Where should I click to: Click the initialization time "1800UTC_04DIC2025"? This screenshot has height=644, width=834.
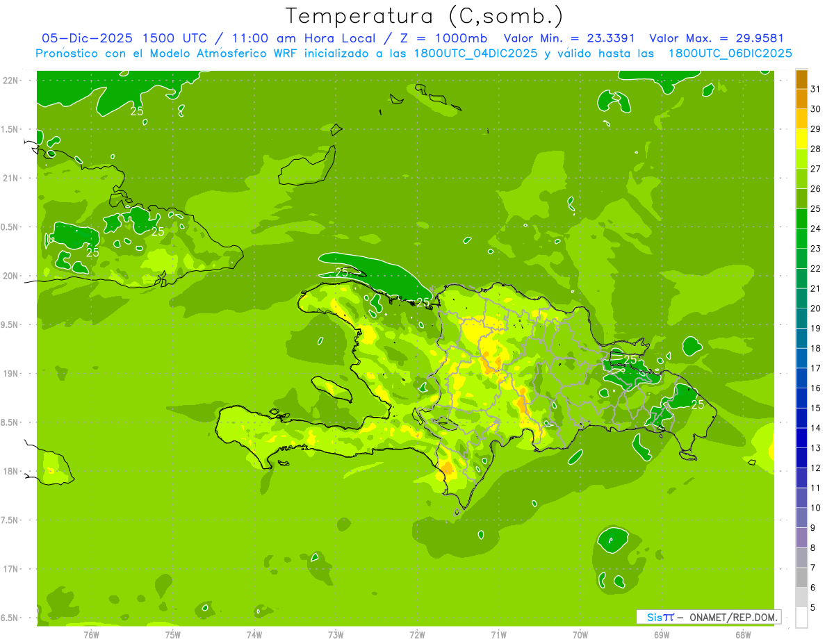(471, 53)
